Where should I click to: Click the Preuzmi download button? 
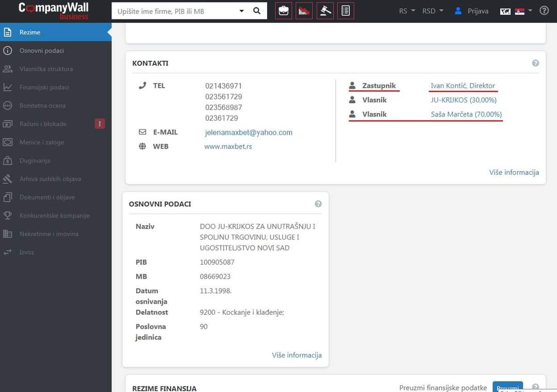tap(507, 387)
